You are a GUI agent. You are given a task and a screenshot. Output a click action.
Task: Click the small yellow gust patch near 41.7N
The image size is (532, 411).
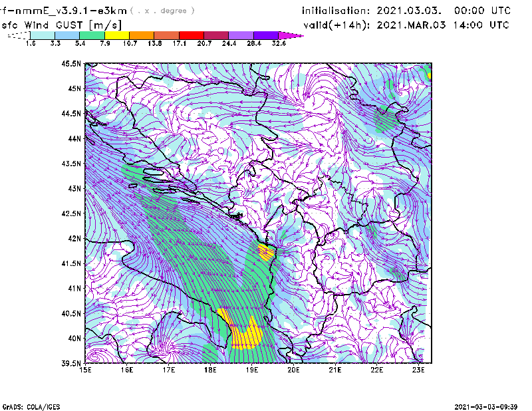[x=266, y=253]
